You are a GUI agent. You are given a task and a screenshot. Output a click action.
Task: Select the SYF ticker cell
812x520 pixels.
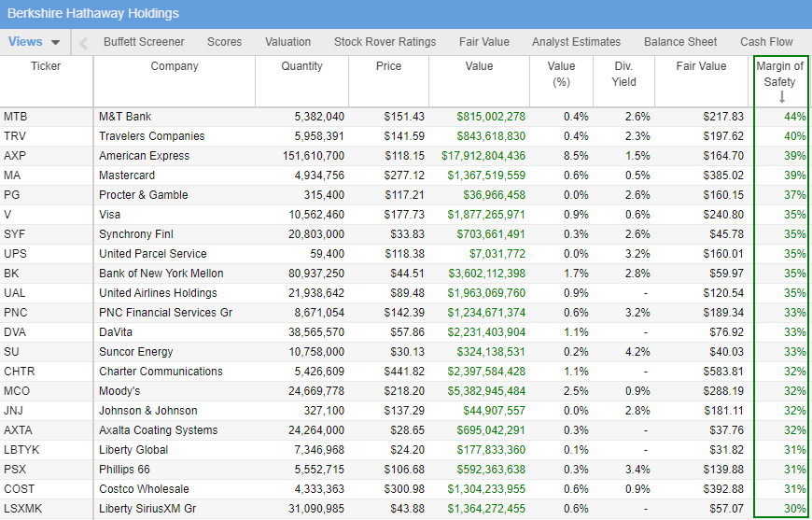pyautogui.click(x=15, y=234)
